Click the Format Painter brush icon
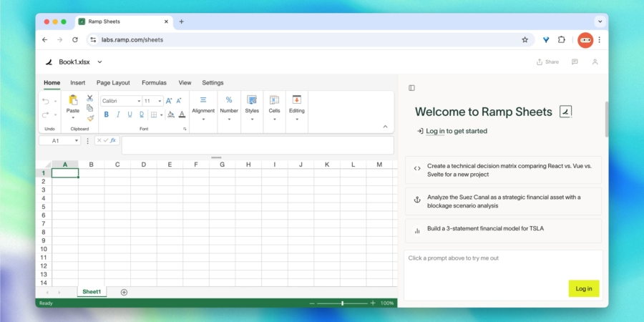The image size is (644, 322). (90, 118)
